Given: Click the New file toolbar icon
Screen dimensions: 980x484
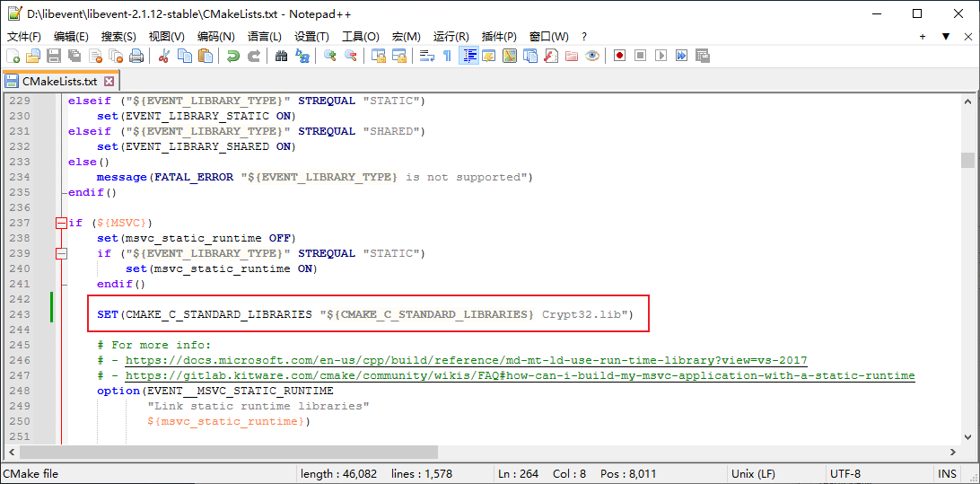Looking at the screenshot, I should click(13, 56).
